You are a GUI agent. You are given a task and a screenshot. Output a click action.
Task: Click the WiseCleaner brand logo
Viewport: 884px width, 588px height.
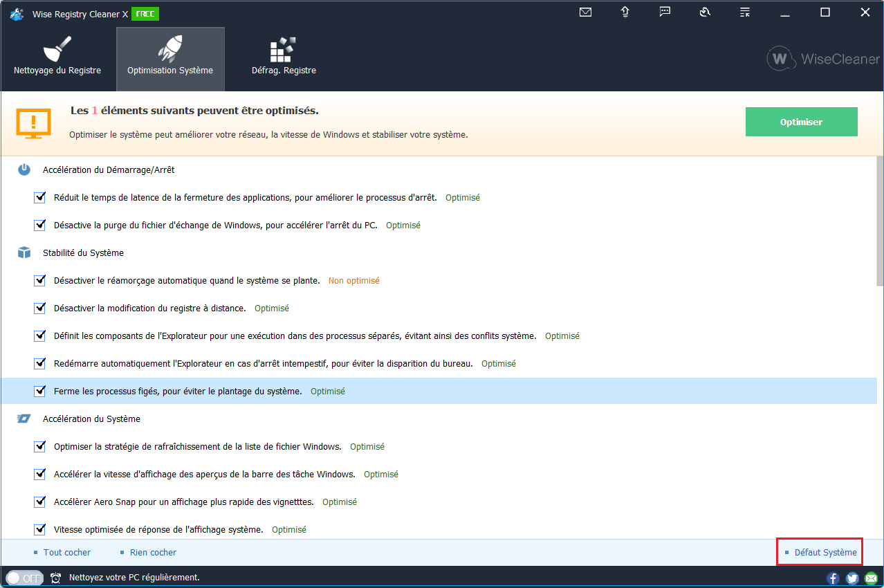[823, 59]
